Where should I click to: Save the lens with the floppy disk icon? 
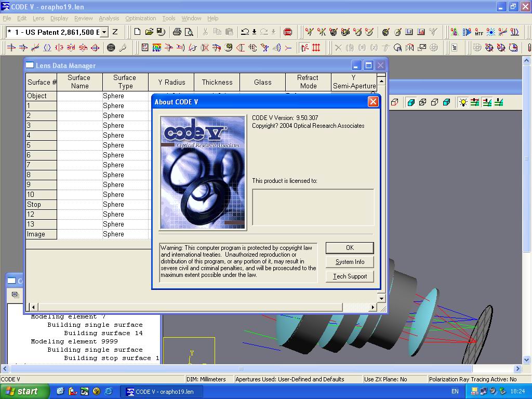[x=161, y=32]
